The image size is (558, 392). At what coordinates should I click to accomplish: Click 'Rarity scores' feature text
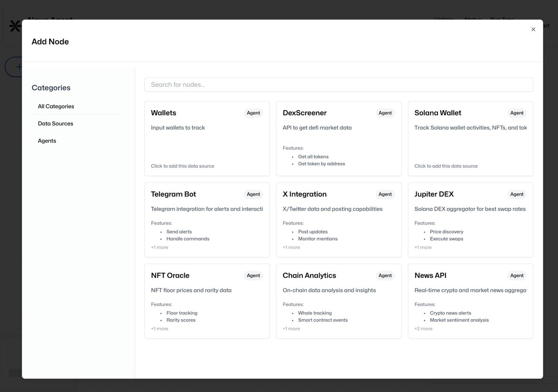point(181,320)
